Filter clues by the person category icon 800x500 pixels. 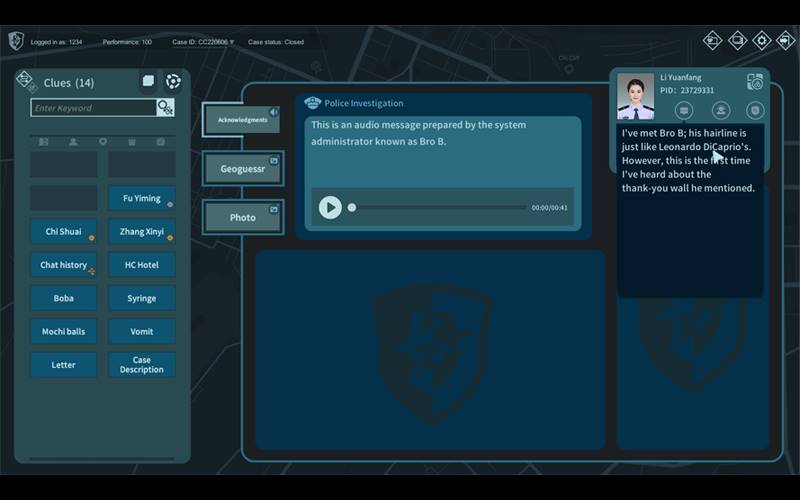point(73,142)
